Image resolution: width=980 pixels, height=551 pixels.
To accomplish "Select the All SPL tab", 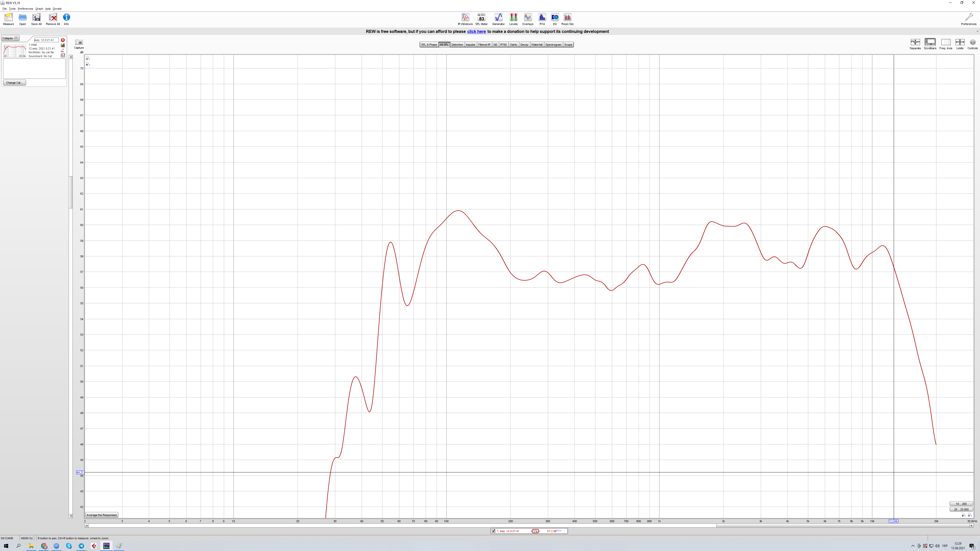I will [x=444, y=44].
